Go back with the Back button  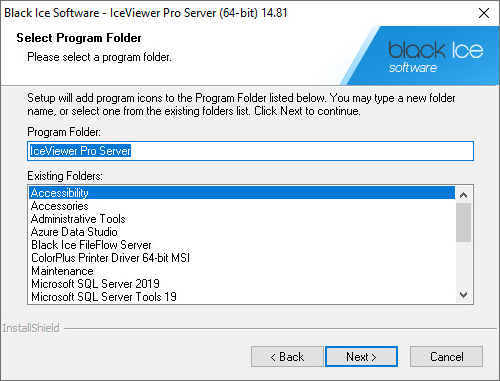[287, 357]
